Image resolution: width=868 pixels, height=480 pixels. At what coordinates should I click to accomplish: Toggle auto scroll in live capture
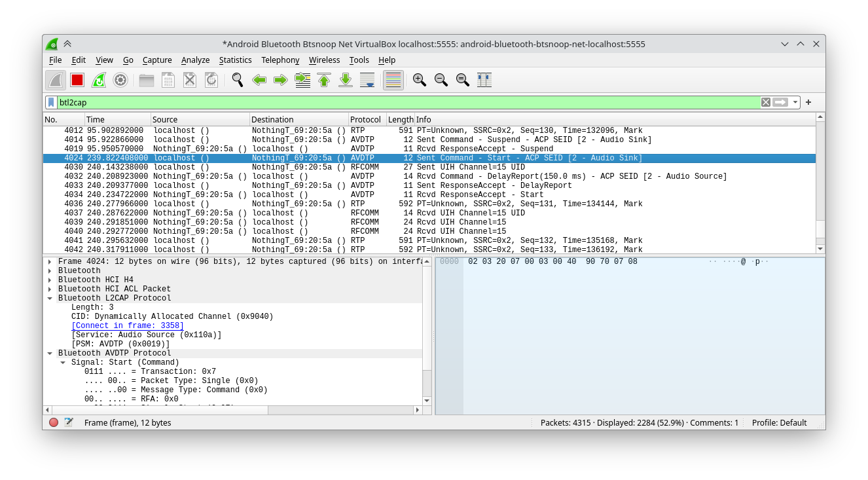pos(367,80)
